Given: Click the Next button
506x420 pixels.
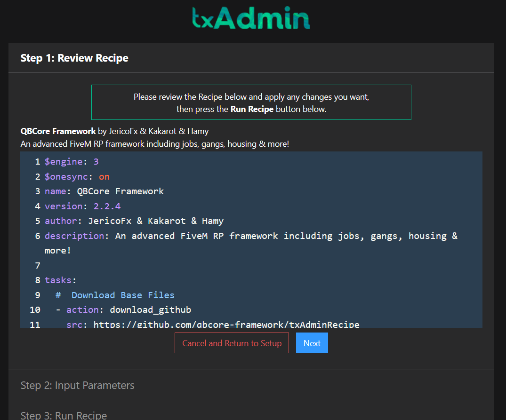Looking at the screenshot, I should pyautogui.click(x=312, y=343).
